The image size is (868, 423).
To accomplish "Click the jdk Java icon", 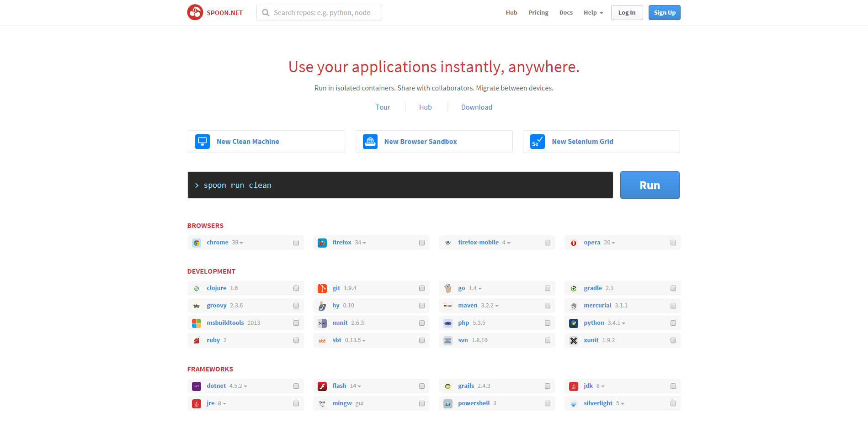I will (x=574, y=386).
